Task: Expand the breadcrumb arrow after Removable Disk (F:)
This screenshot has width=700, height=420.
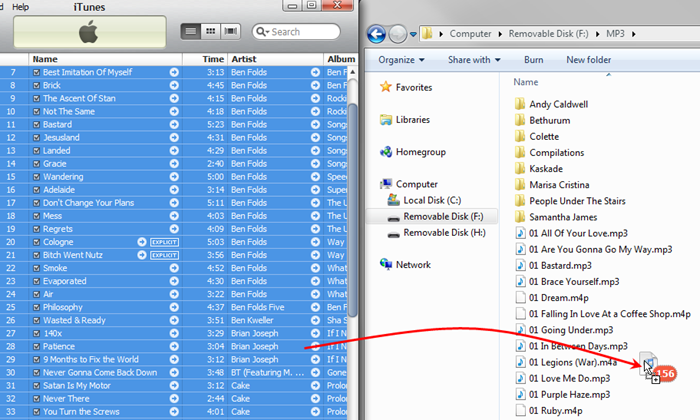Action: [597, 34]
